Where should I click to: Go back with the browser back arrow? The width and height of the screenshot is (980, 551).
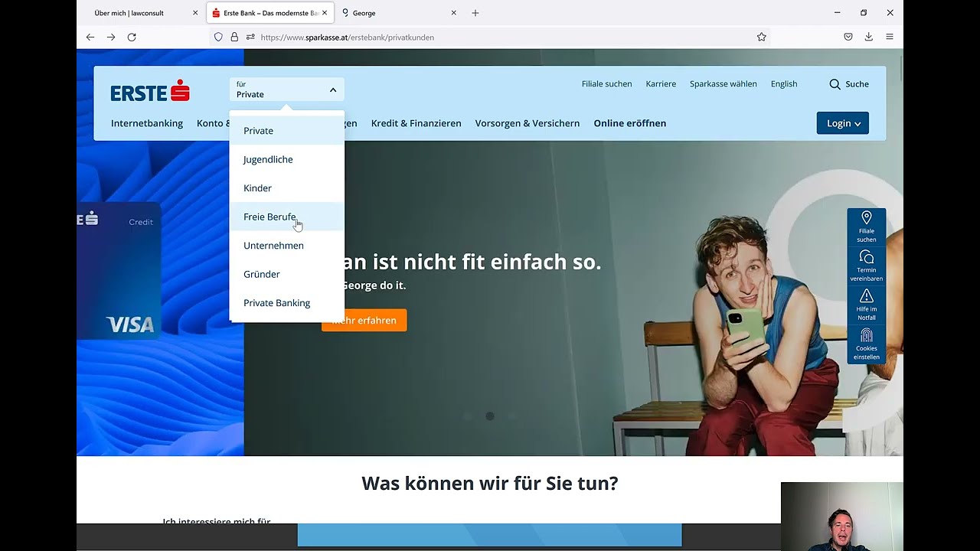(x=90, y=37)
